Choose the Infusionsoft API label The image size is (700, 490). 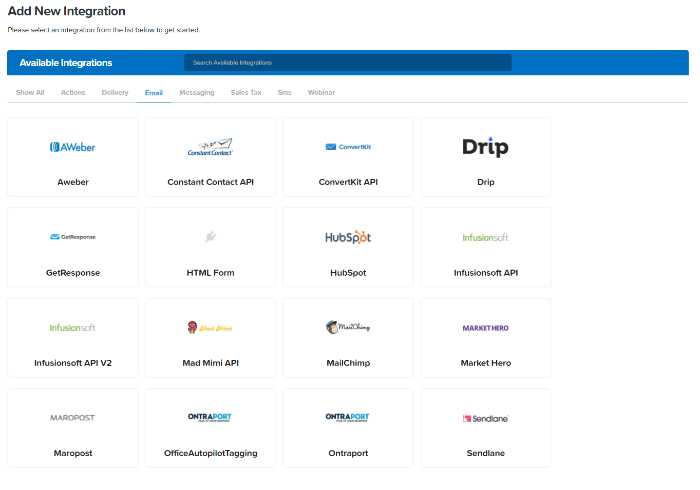486,273
